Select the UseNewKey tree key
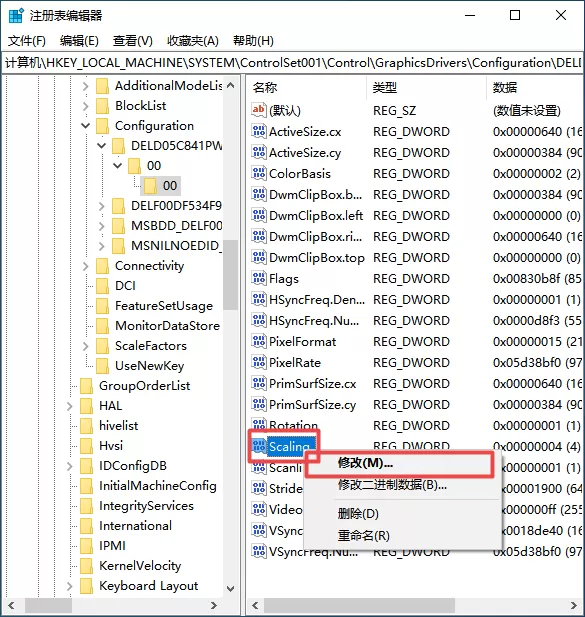 [149, 366]
